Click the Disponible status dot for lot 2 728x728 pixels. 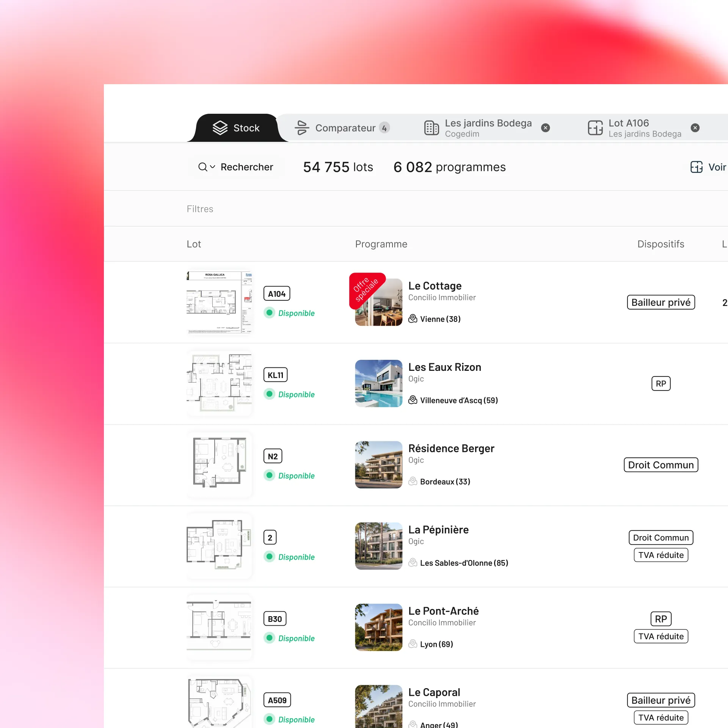pos(269,557)
